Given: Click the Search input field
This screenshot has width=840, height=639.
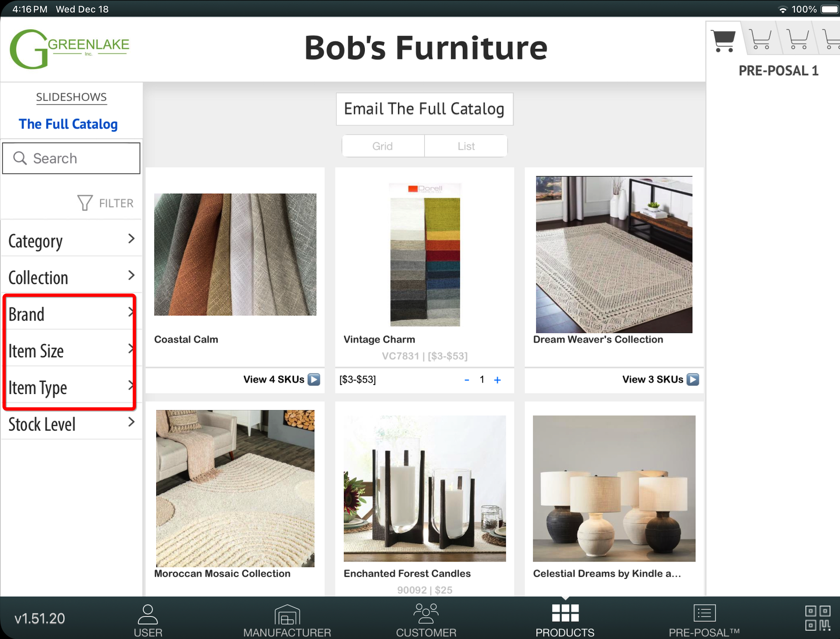Looking at the screenshot, I should pyautogui.click(x=71, y=158).
